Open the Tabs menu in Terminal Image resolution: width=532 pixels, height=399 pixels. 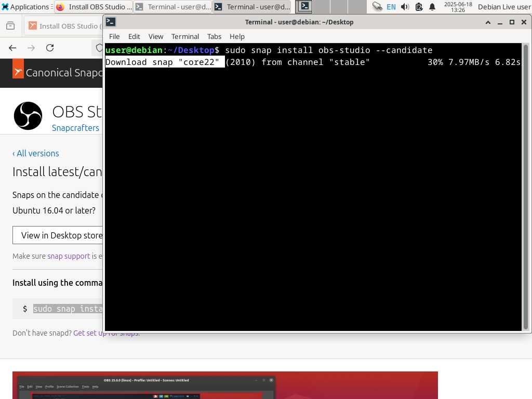tap(214, 37)
